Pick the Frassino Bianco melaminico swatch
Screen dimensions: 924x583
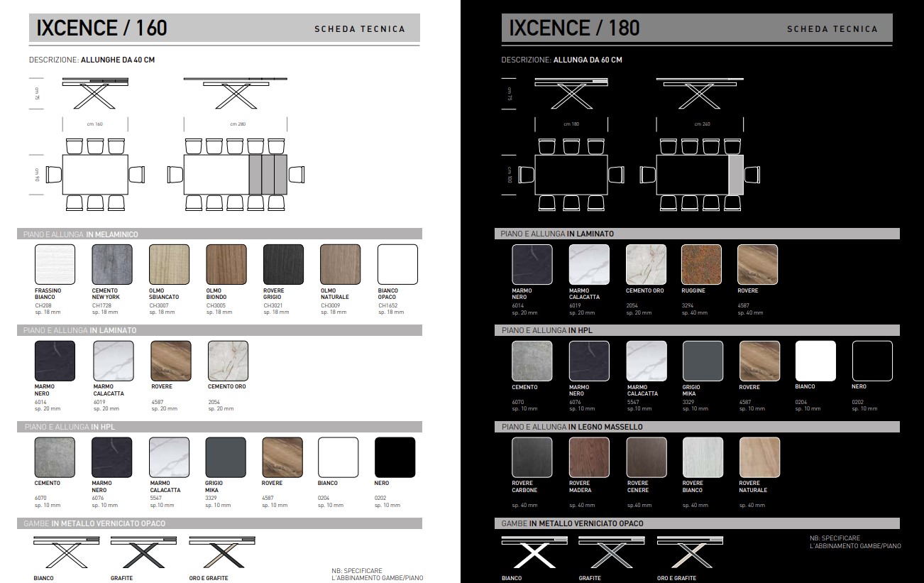[x=55, y=264]
